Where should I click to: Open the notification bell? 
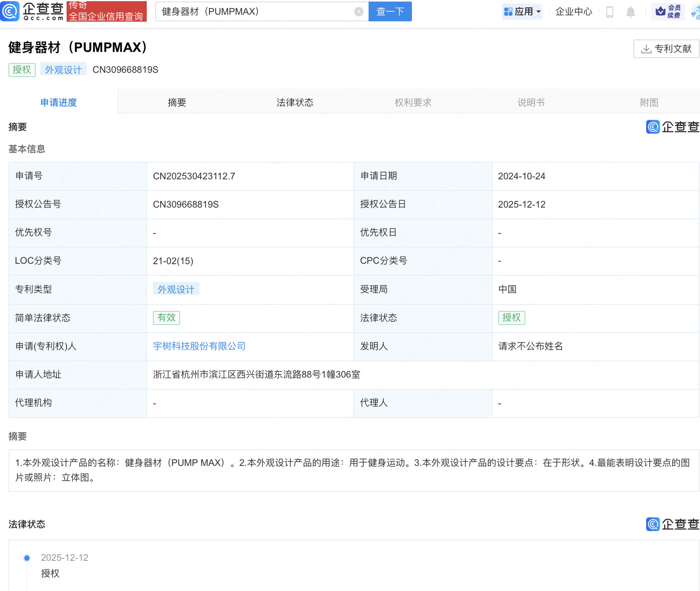pyautogui.click(x=630, y=12)
